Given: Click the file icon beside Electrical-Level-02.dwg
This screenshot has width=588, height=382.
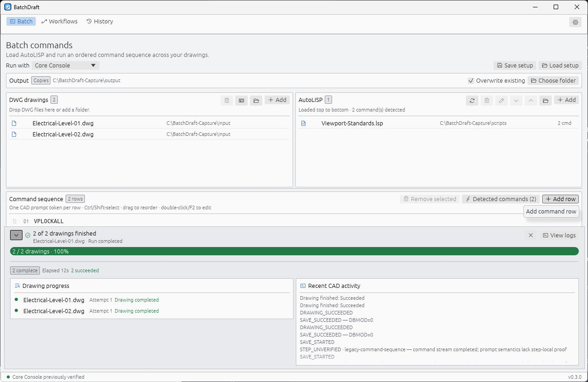Looking at the screenshot, I should point(14,135).
